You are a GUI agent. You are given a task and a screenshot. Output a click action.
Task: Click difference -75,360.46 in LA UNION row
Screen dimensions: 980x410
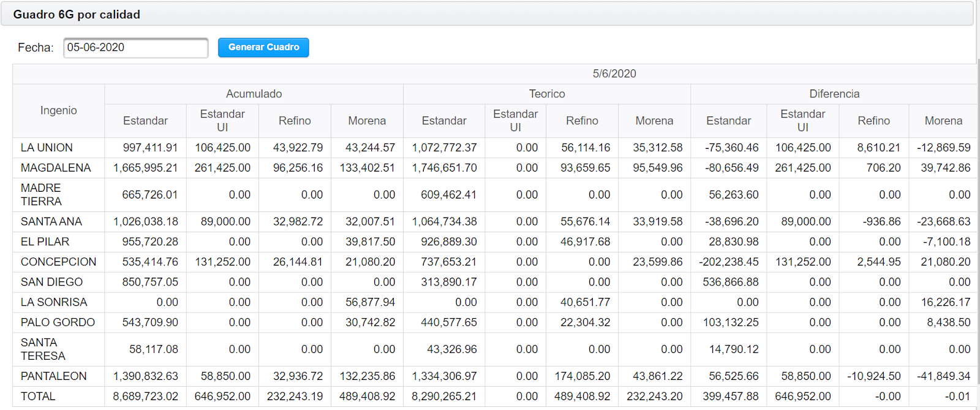[x=732, y=148]
